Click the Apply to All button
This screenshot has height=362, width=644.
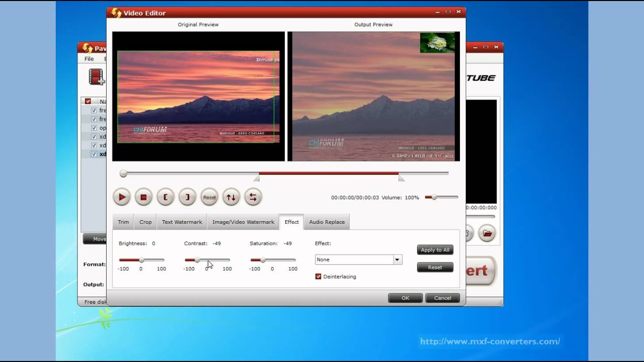(x=435, y=250)
